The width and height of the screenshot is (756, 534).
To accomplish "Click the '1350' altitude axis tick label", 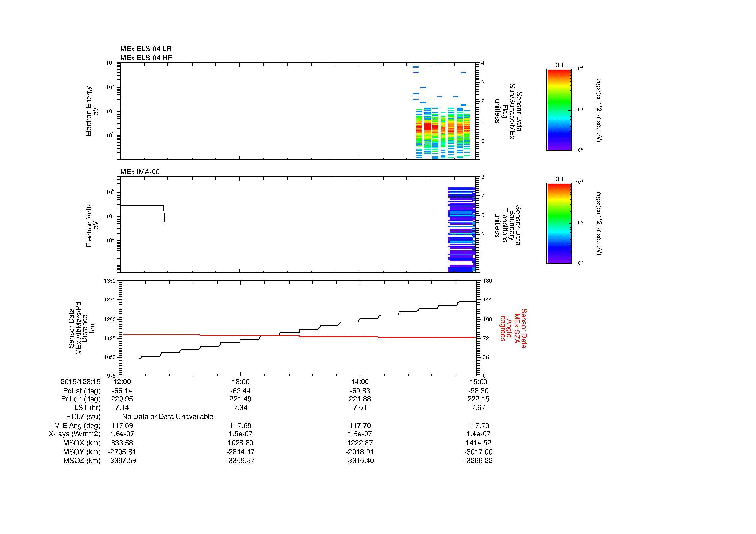I will click(x=110, y=281).
